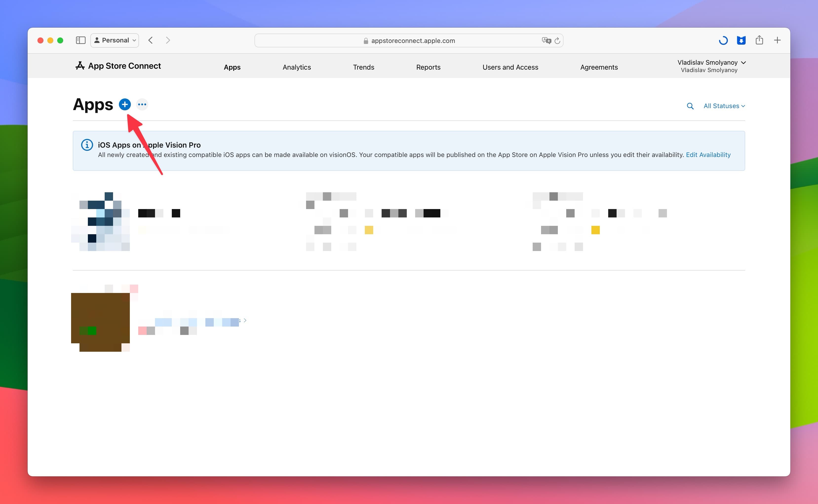Image resolution: width=818 pixels, height=504 pixels.
Task: Click the Agreements menu item
Action: (x=598, y=67)
